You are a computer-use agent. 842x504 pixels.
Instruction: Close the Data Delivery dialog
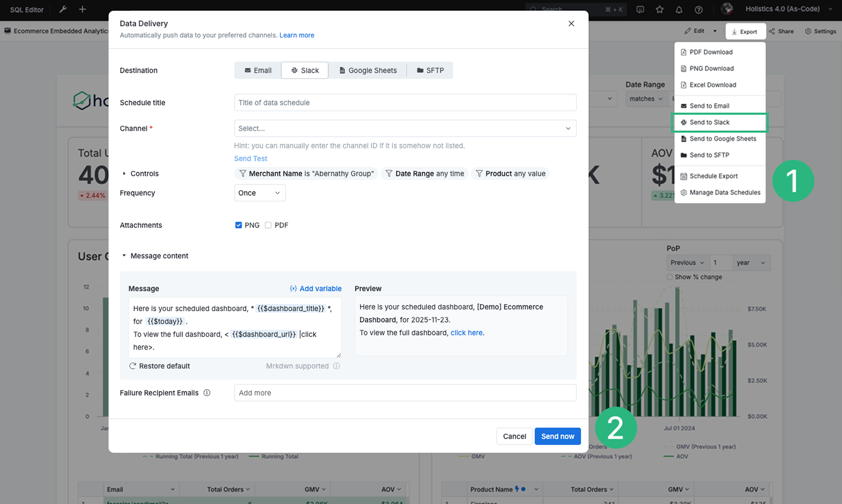point(571,24)
